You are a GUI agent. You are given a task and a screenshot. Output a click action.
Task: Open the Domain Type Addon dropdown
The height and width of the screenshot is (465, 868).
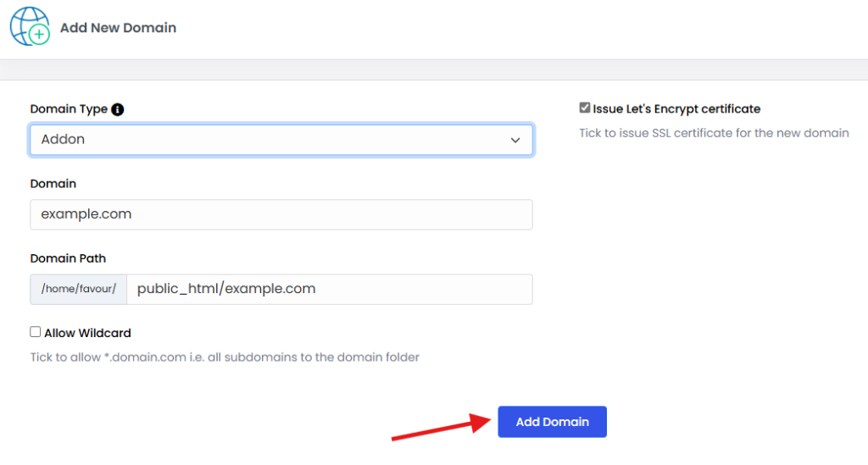click(x=281, y=140)
